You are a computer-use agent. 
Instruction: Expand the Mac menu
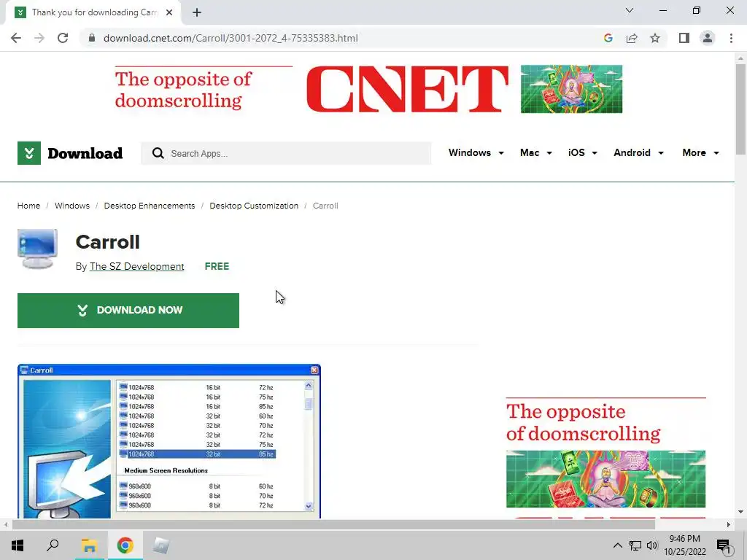pyautogui.click(x=536, y=153)
